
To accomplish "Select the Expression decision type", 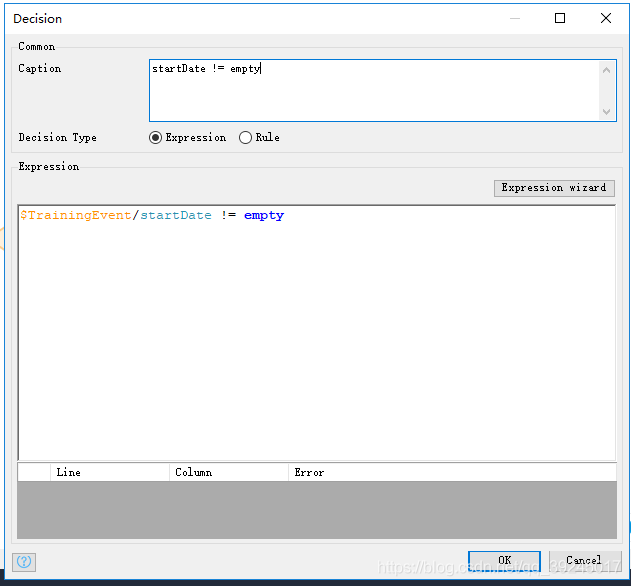I will tap(155, 138).
